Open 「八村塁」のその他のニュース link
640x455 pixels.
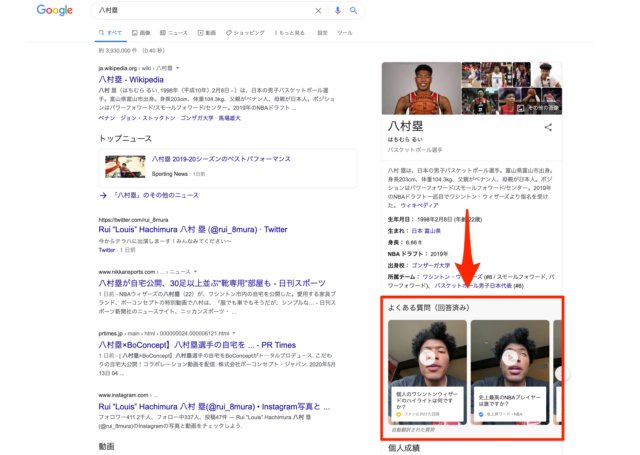point(156,195)
